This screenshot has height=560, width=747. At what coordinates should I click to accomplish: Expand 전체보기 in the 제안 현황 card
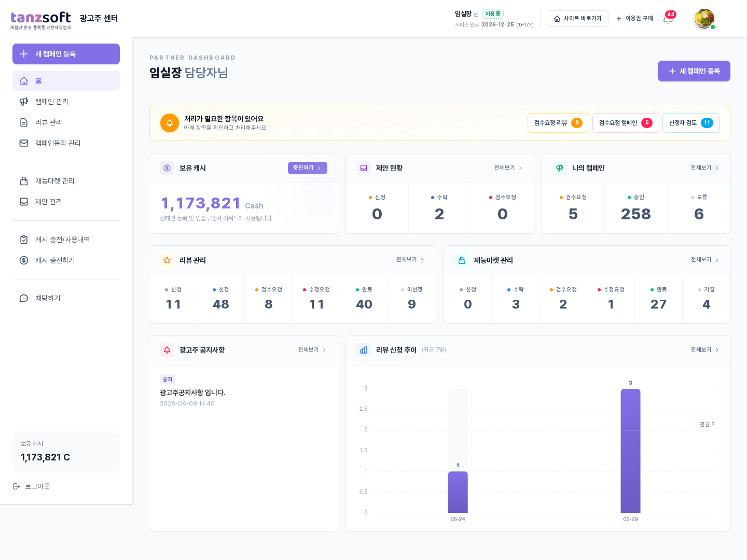coord(508,168)
